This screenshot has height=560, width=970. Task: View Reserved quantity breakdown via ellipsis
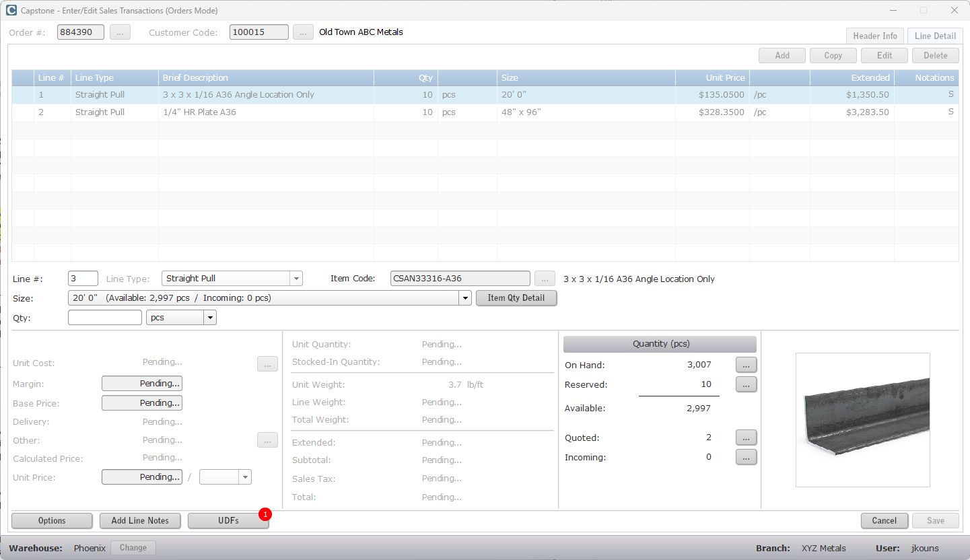(x=746, y=384)
